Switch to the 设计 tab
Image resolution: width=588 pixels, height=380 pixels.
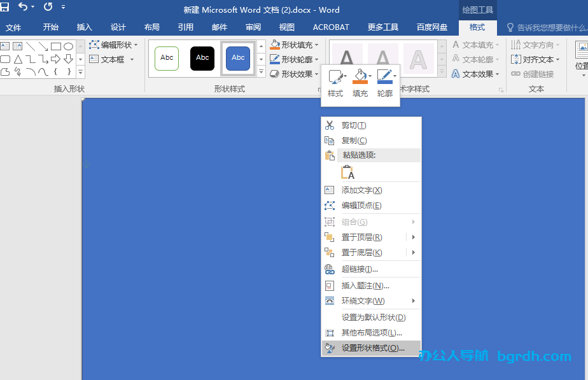point(118,27)
